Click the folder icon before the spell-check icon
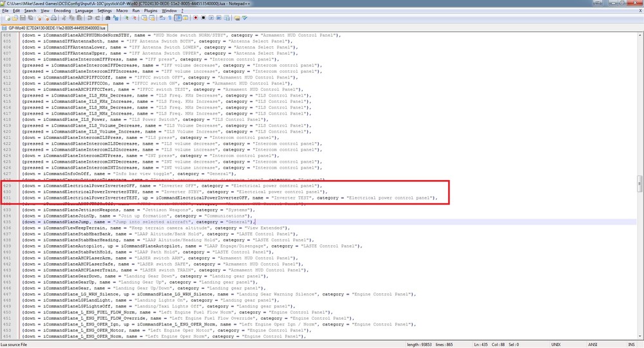644x348 pixels. click(x=237, y=18)
